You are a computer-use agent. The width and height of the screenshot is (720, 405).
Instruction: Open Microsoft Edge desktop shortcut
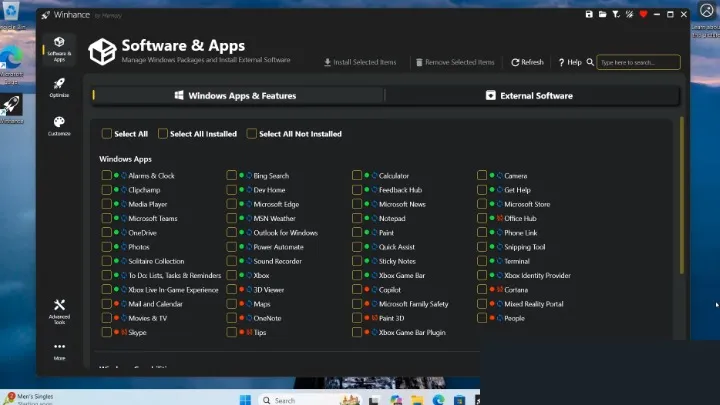pyautogui.click(x=11, y=65)
